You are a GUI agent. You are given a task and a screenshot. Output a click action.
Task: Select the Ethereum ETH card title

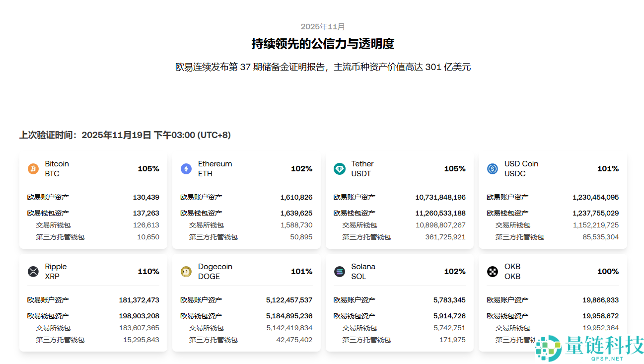215,169
